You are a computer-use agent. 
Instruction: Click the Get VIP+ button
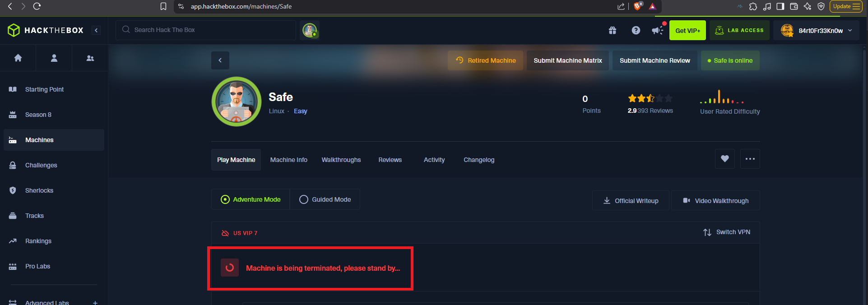coord(687,31)
